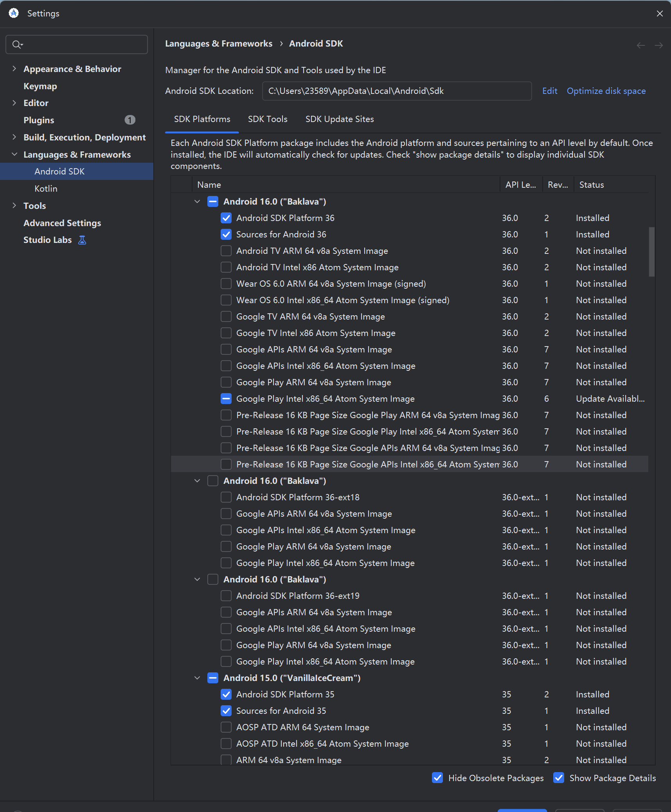
Task: Collapse Baklava group containing Platform 36-ext19
Action: (x=197, y=579)
